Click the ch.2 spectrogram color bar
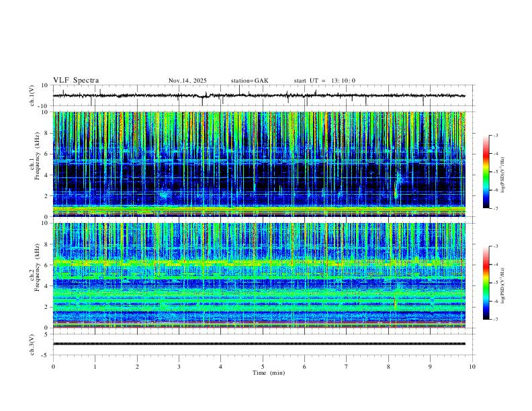The image size is (532, 411). click(x=486, y=283)
